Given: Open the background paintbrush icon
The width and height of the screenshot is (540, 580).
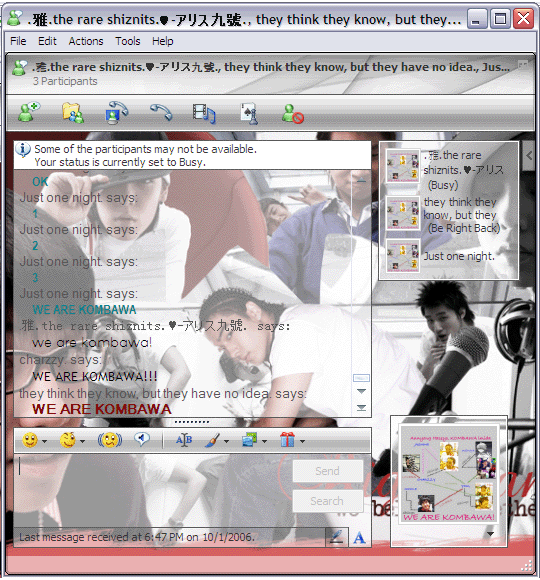Looking at the screenshot, I should [212, 440].
